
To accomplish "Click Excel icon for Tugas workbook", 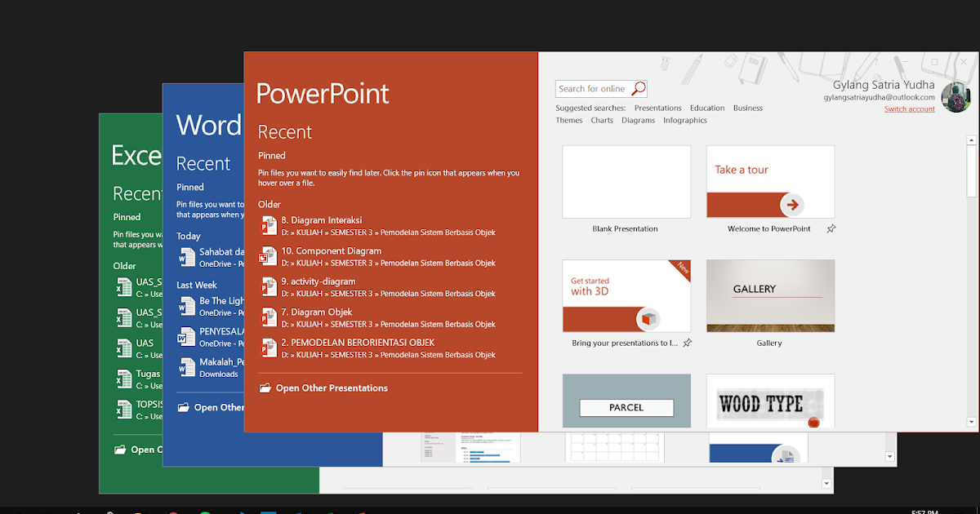I will point(123,379).
